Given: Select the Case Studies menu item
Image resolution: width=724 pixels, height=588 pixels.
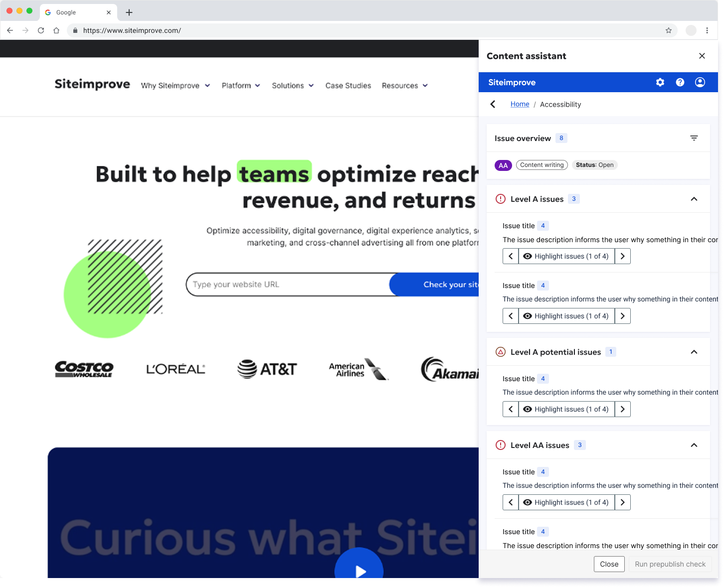Looking at the screenshot, I should click(x=348, y=85).
